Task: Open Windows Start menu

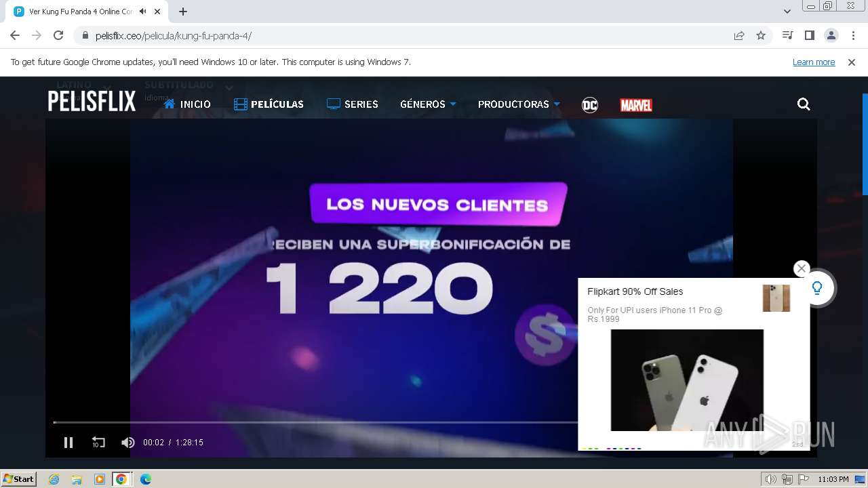Action: [18, 479]
